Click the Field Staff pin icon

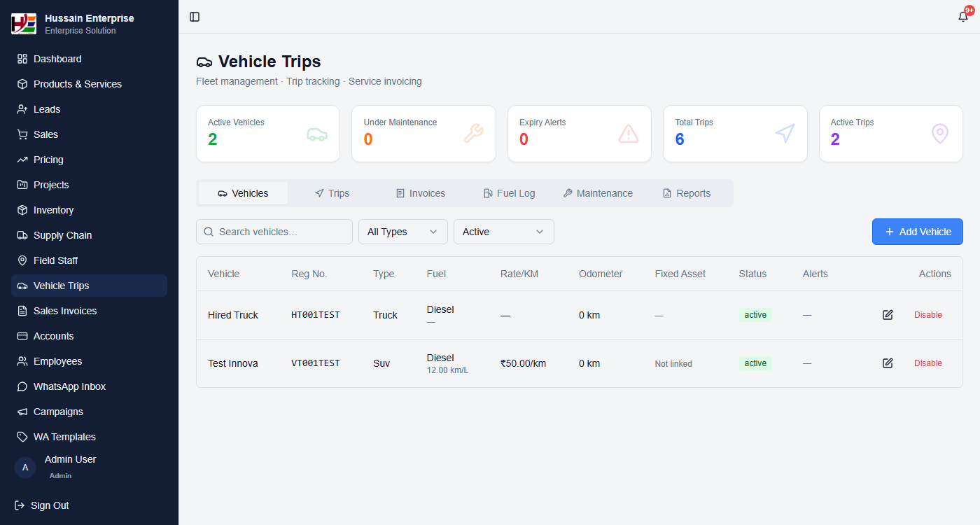click(x=22, y=260)
